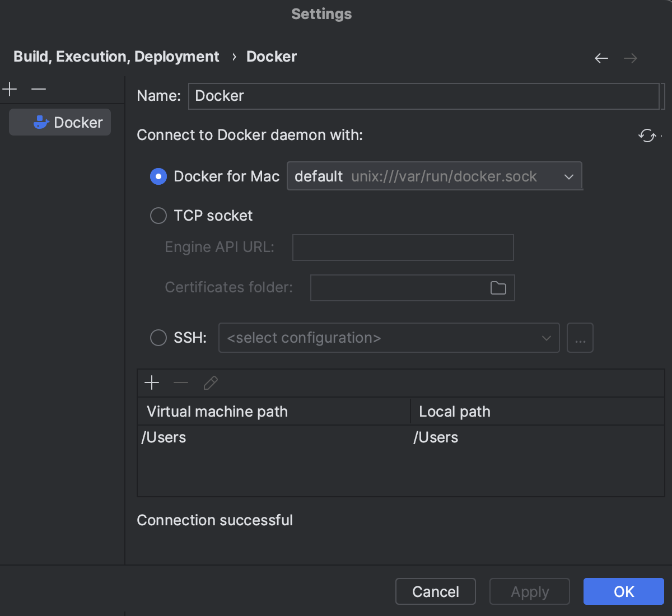This screenshot has width=672, height=616.
Task: Refresh the Docker daemon connection
Action: (648, 136)
